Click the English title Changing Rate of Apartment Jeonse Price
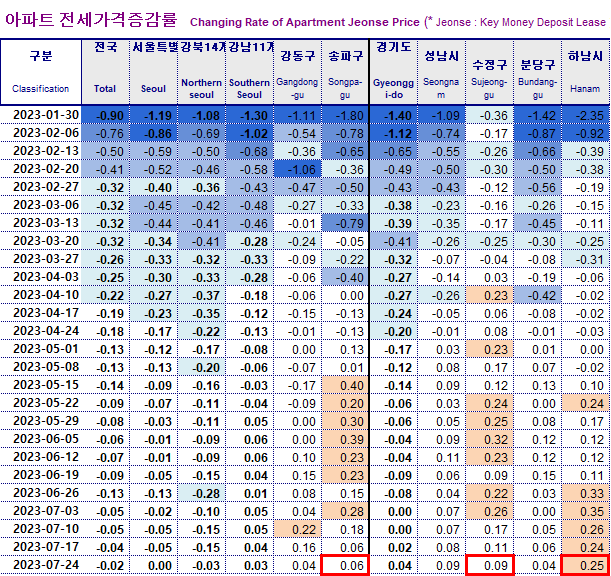This screenshot has height=576, width=611. [305, 22]
